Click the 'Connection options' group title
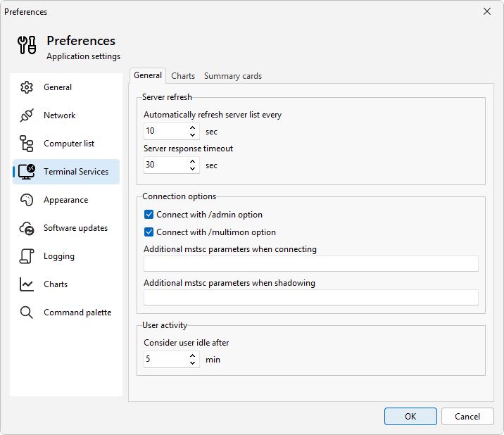This screenshot has height=435, width=504. point(179,196)
